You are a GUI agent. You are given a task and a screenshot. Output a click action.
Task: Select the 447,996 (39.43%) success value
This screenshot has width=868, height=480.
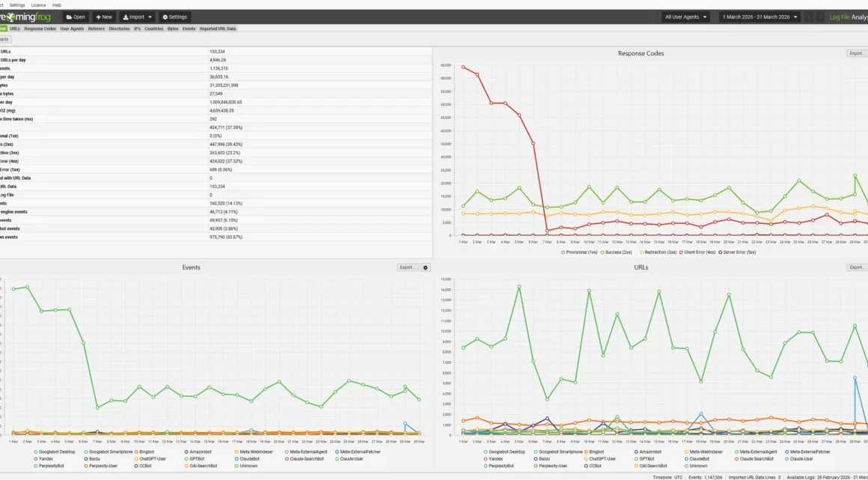point(226,144)
